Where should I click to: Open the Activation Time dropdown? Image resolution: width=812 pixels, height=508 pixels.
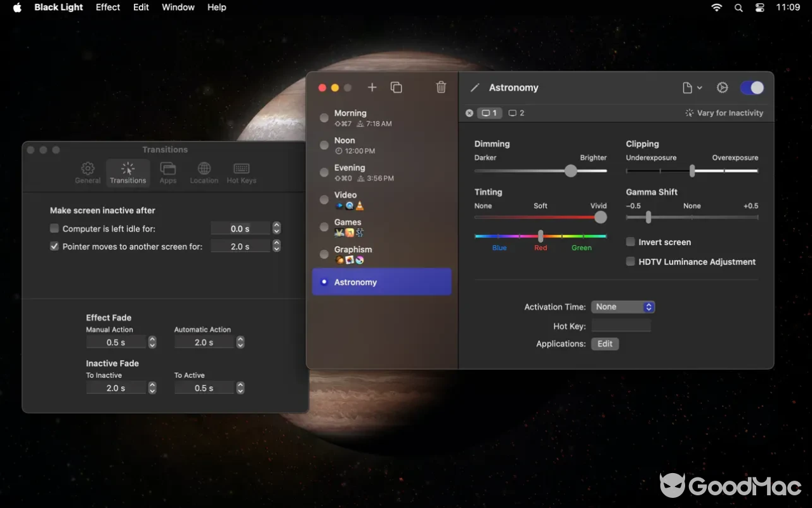(x=623, y=307)
